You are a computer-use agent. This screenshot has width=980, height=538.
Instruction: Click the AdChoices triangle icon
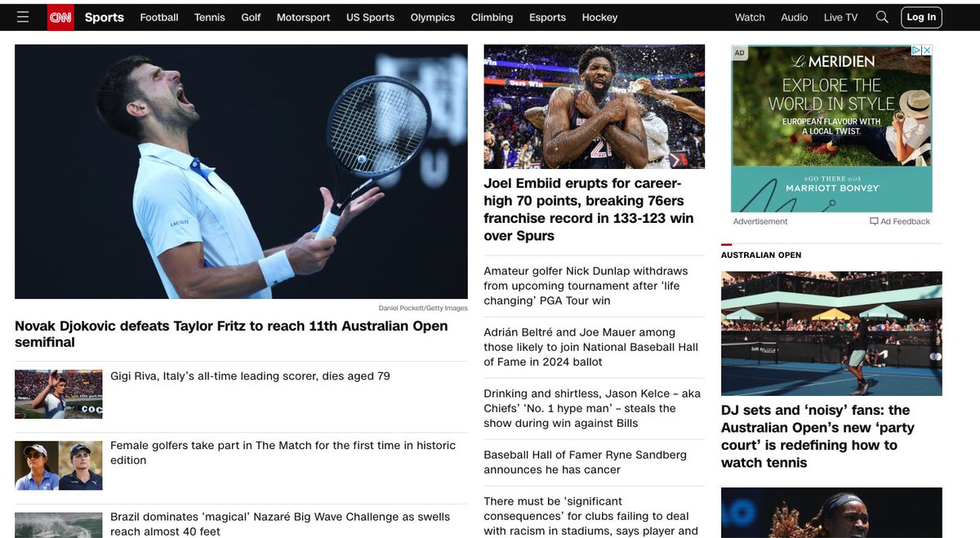(x=916, y=51)
